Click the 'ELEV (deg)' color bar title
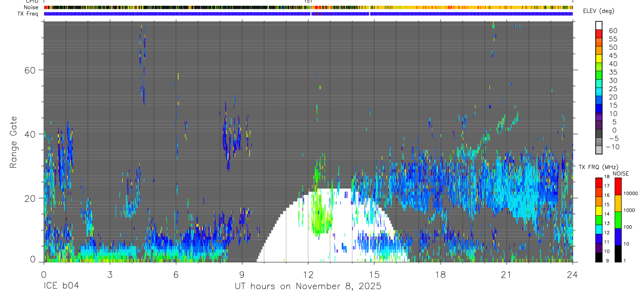 (x=598, y=11)
